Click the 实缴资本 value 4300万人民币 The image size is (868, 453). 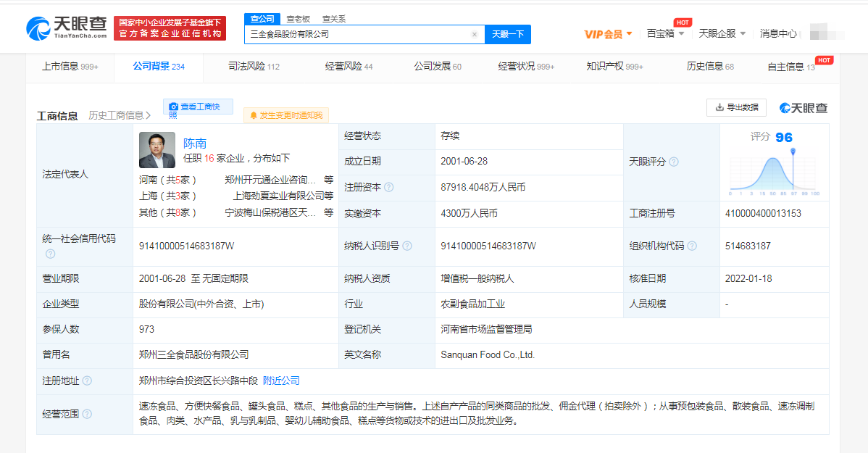tap(469, 213)
